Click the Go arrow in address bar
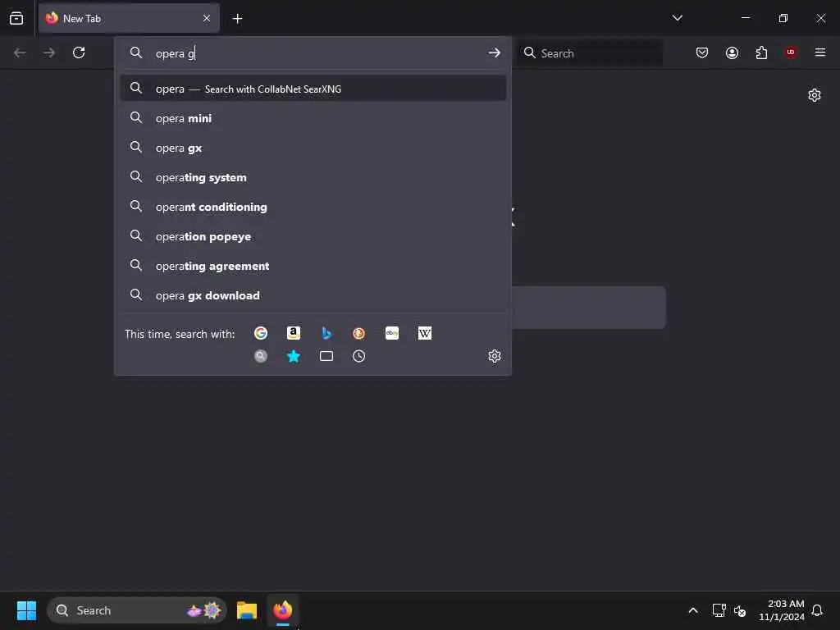Screen dimensions: 840x630 click(x=495, y=53)
